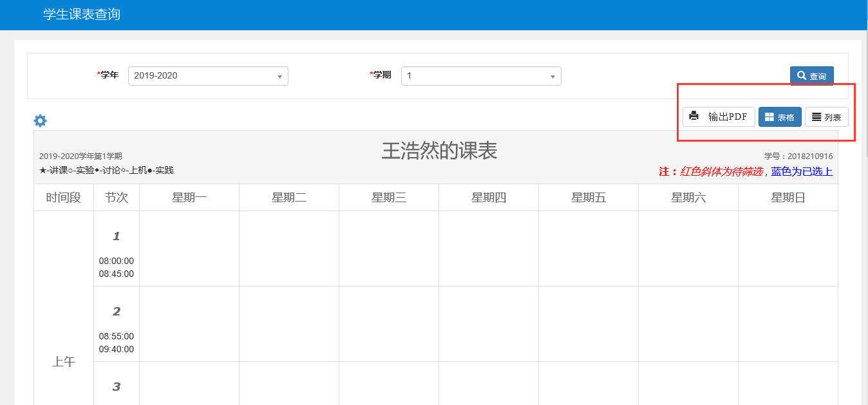Viewport: 868px width, 405px height.
Task: Switch to 列表 list view
Action: pos(826,117)
